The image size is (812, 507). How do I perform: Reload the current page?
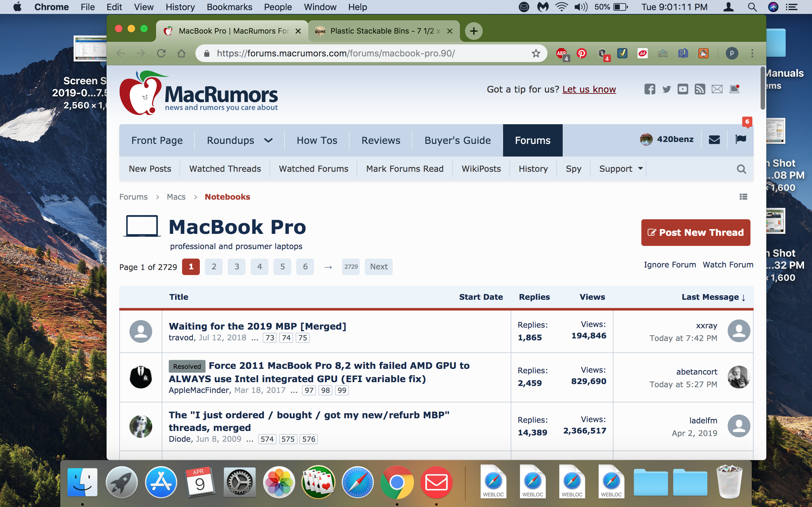pyautogui.click(x=161, y=53)
